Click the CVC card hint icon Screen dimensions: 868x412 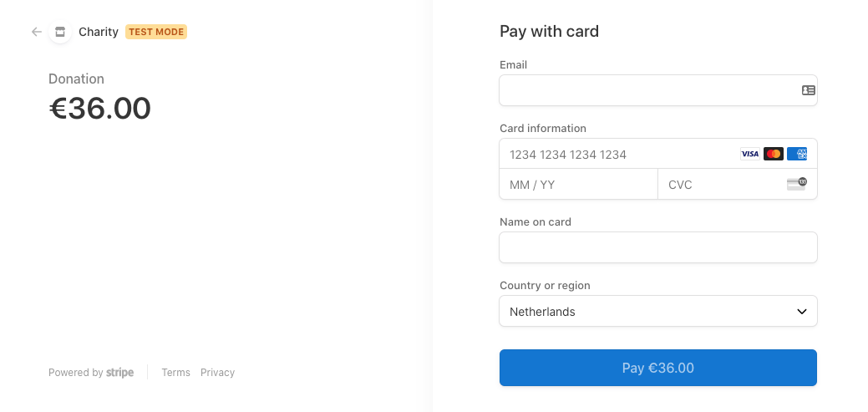click(797, 184)
